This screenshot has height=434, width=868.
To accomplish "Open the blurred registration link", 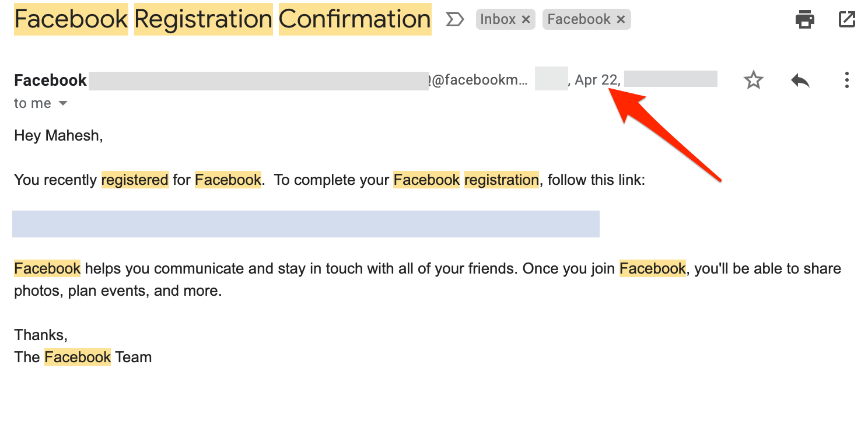I will [x=306, y=224].
